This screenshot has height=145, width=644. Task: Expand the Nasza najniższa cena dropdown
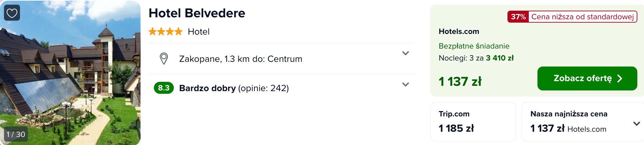[x=636, y=124]
